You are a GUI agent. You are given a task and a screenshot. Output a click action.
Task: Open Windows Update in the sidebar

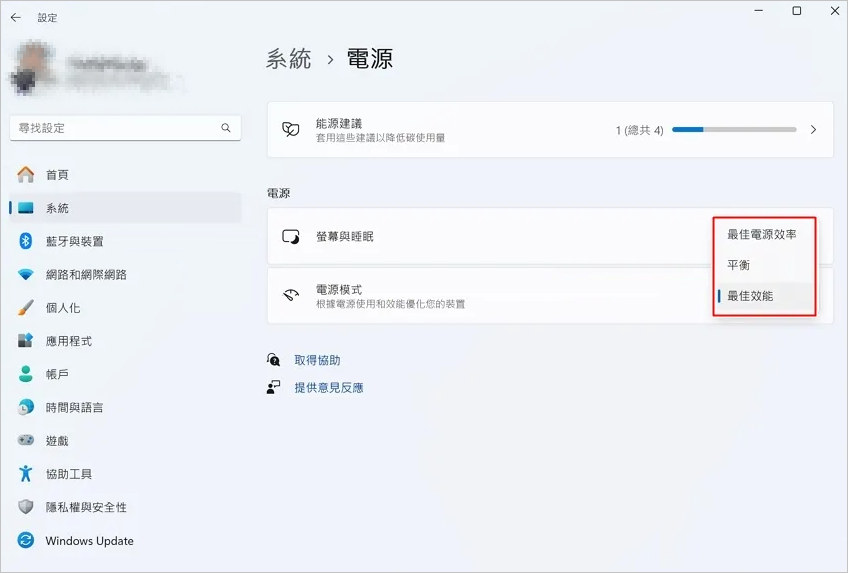click(125, 540)
